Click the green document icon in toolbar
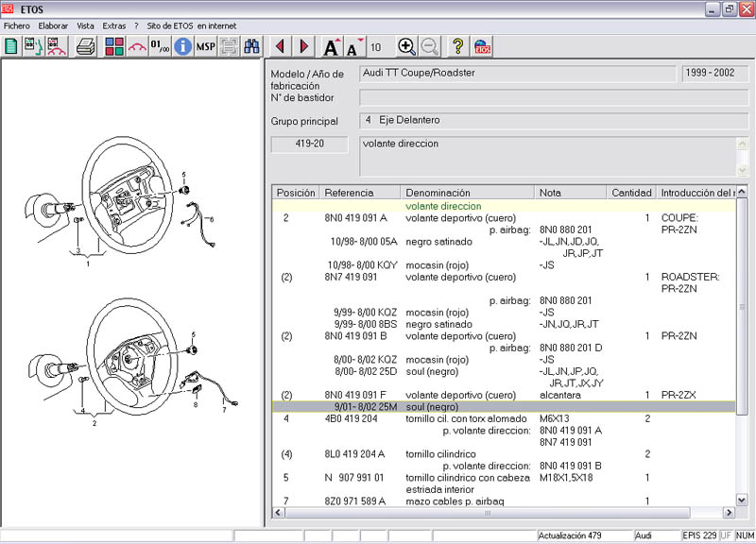The image size is (756, 544). 11,46
